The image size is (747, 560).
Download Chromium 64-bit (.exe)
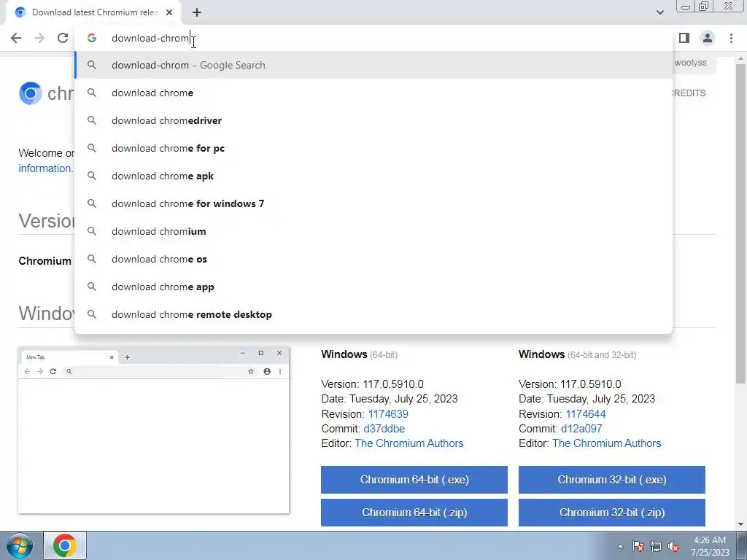(x=414, y=480)
